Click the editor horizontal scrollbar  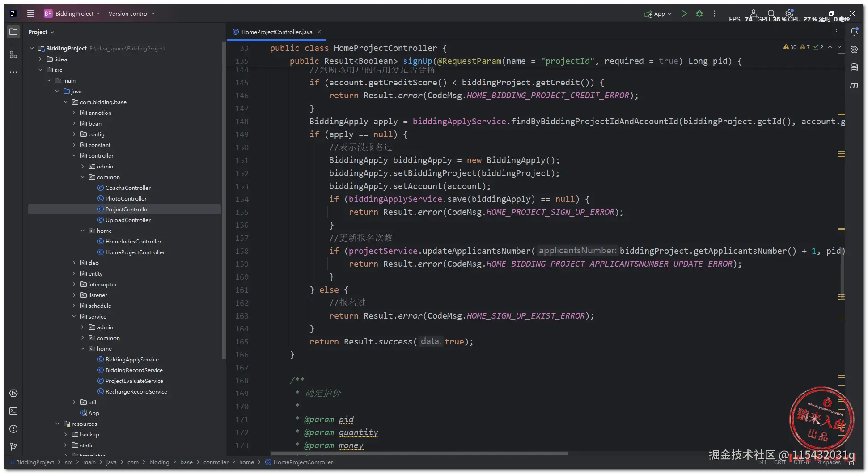(x=419, y=453)
